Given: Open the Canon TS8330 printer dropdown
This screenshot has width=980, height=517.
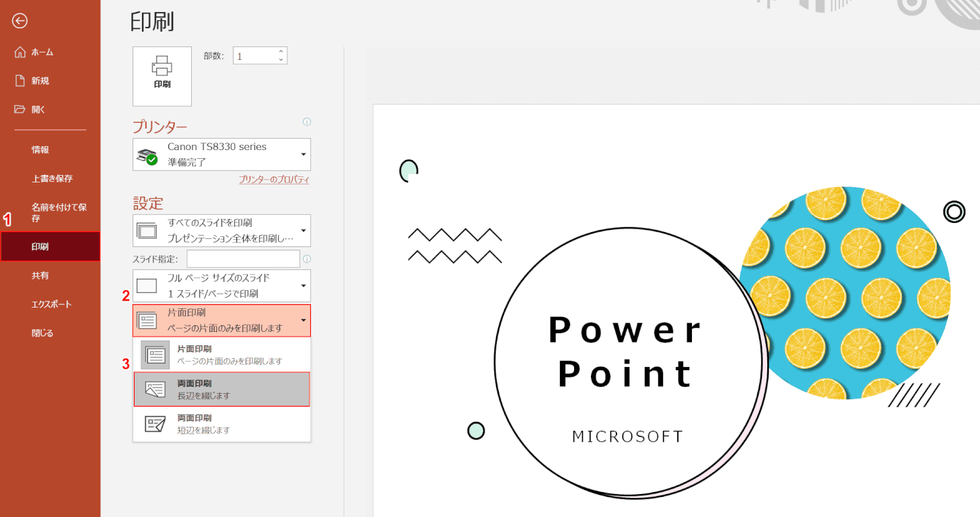Looking at the screenshot, I should [x=222, y=154].
